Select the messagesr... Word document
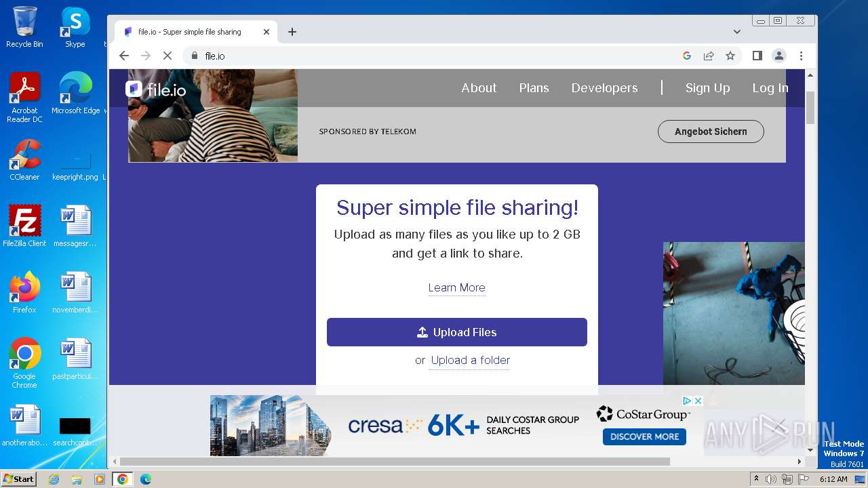 pos(75,226)
